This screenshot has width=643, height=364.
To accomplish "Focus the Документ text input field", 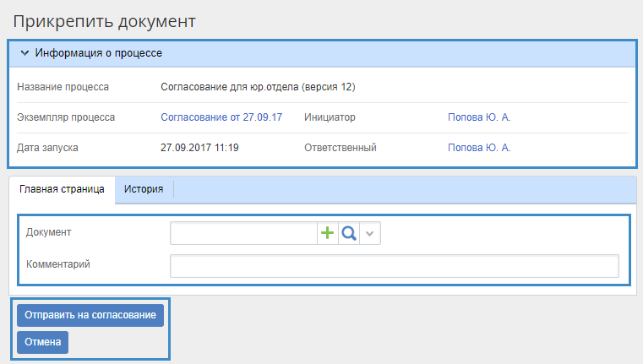I will click(x=243, y=233).
